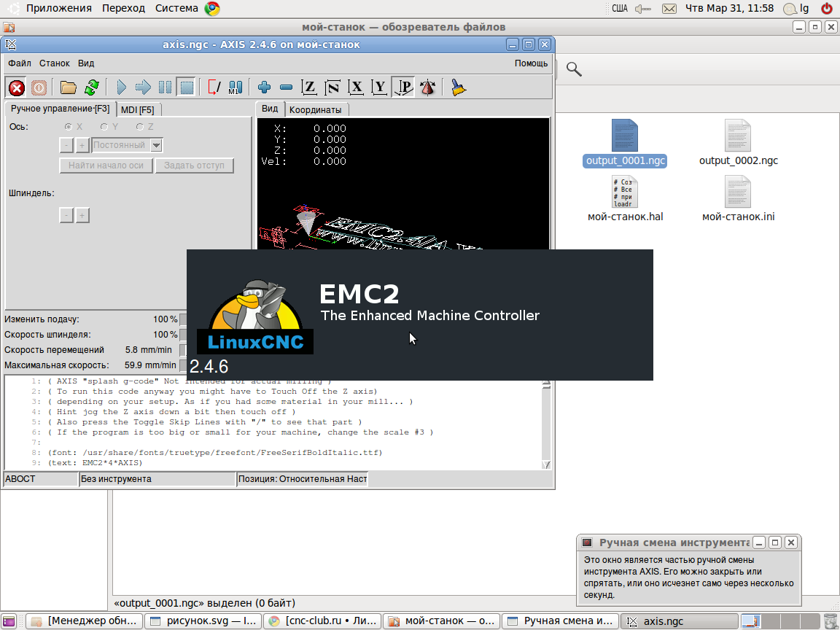This screenshot has height=630, width=840.
Task: Click the EMC2 splash screen banner
Action: [419, 315]
